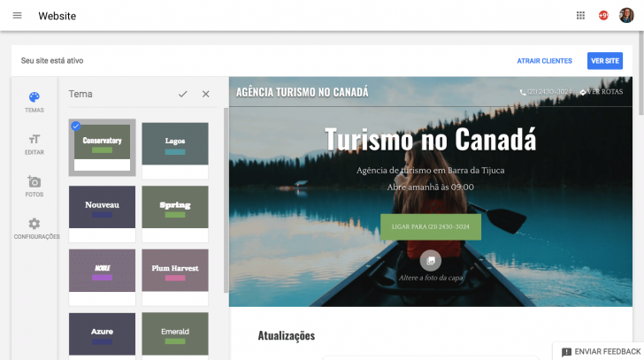The width and height of the screenshot is (644, 360).
Task: Open the Editar text tool
Action: pos(34,143)
